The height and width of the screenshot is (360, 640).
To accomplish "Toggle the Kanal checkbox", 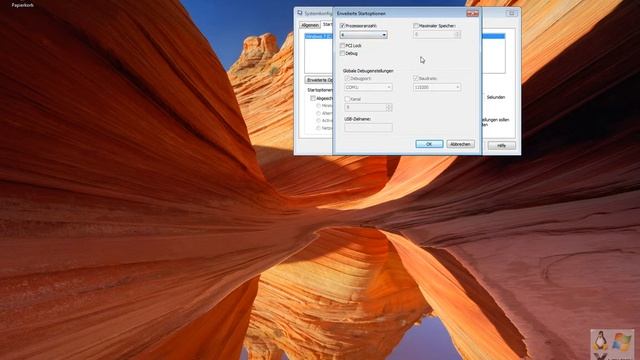I will 347,99.
